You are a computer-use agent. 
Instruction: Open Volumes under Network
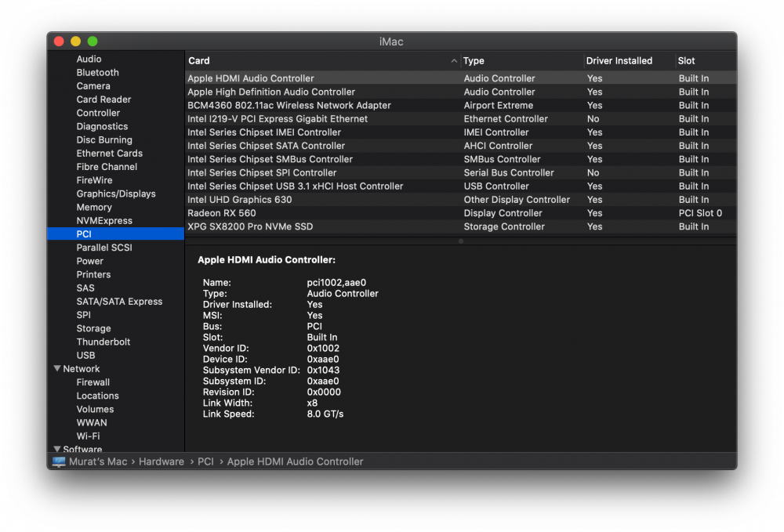click(95, 409)
